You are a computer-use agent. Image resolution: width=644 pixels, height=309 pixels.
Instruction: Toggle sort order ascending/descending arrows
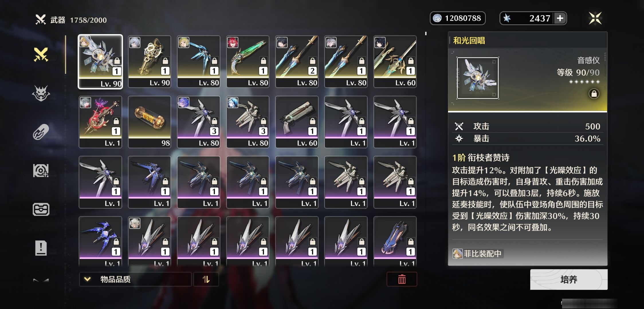206,279
